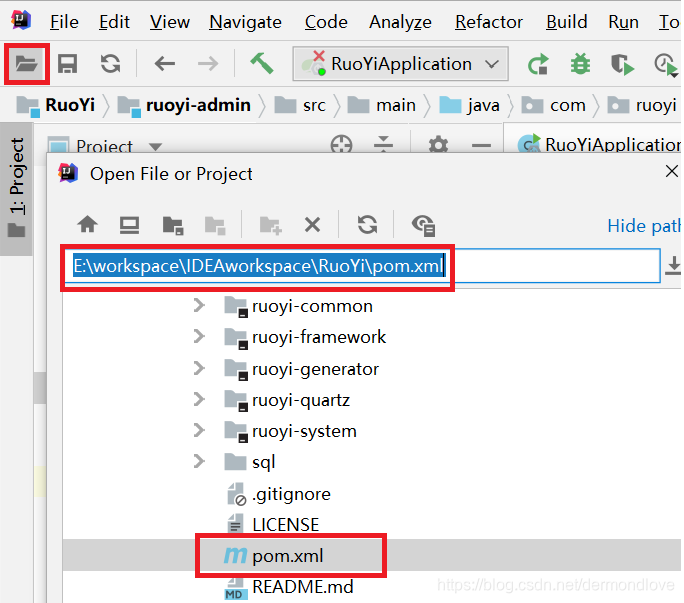Click the main breadcrumb

coord(382,105)
